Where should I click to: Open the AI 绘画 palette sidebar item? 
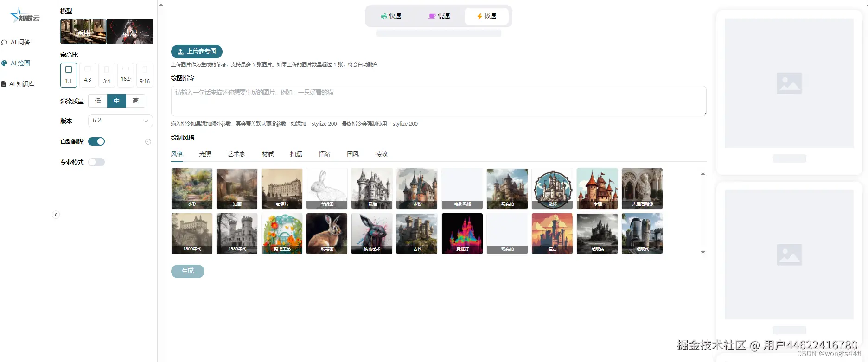point(16,63)
